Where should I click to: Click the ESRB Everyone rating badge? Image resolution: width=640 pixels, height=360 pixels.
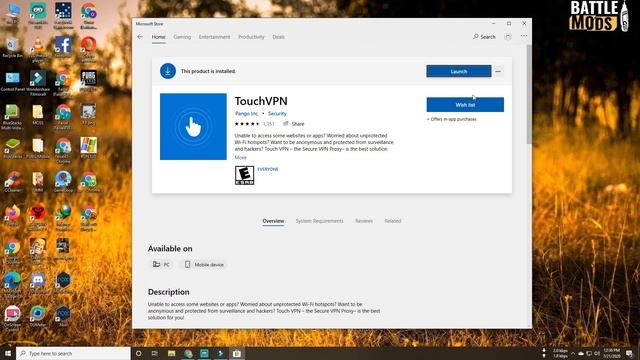pos(244,175)
